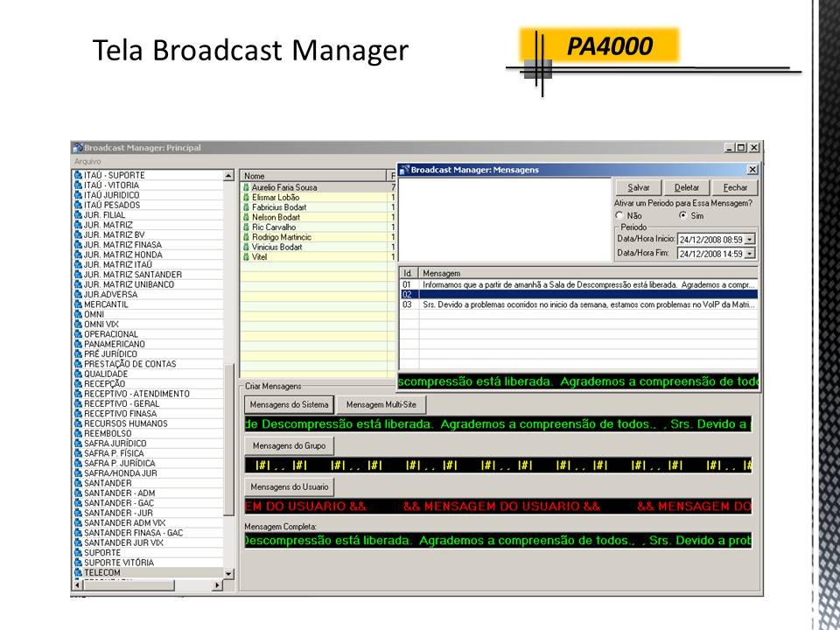This screenshot has width=840, height=630.
Task: Click the Mensagem Multi-Site button
Action: (383, 404)
